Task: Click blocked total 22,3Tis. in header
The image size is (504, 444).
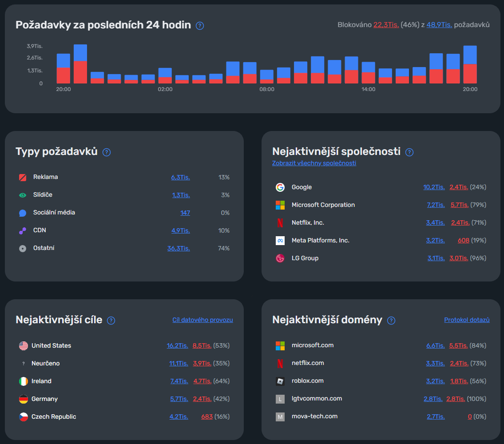Action: [386, 25]
